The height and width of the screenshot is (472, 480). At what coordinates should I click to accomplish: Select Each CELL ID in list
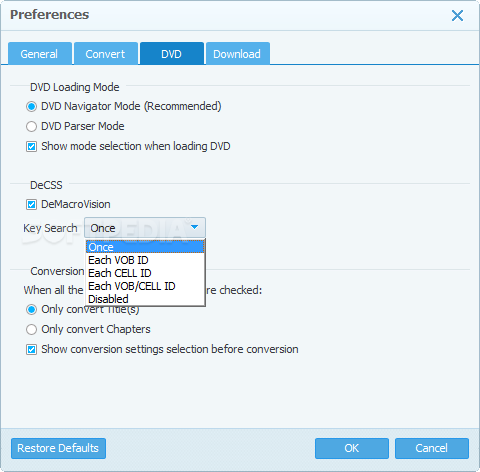coord(145,273)
